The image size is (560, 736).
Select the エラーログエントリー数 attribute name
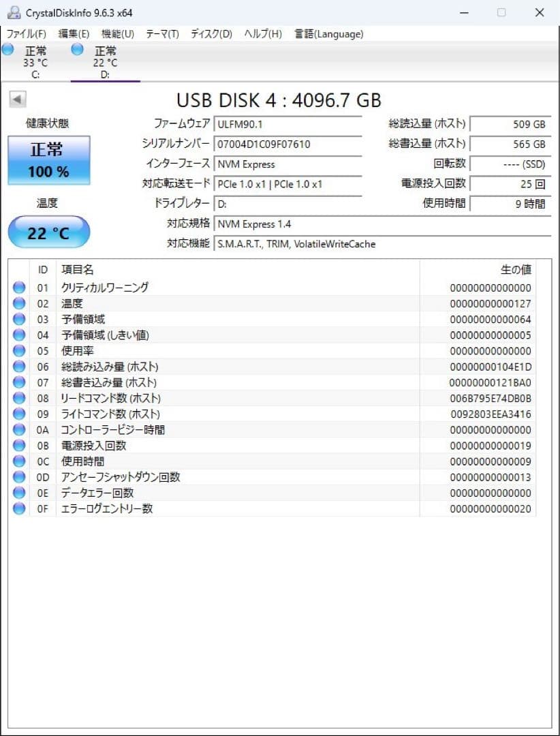click(106, 509)
